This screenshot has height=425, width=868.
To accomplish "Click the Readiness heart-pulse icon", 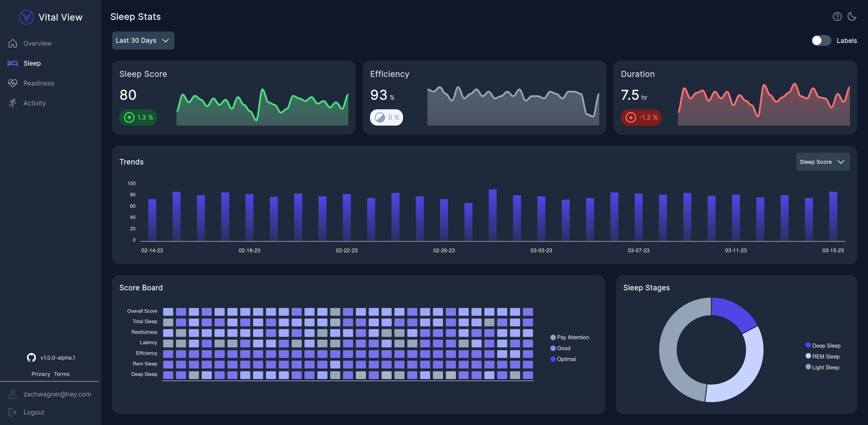I will tap(12, 83).
